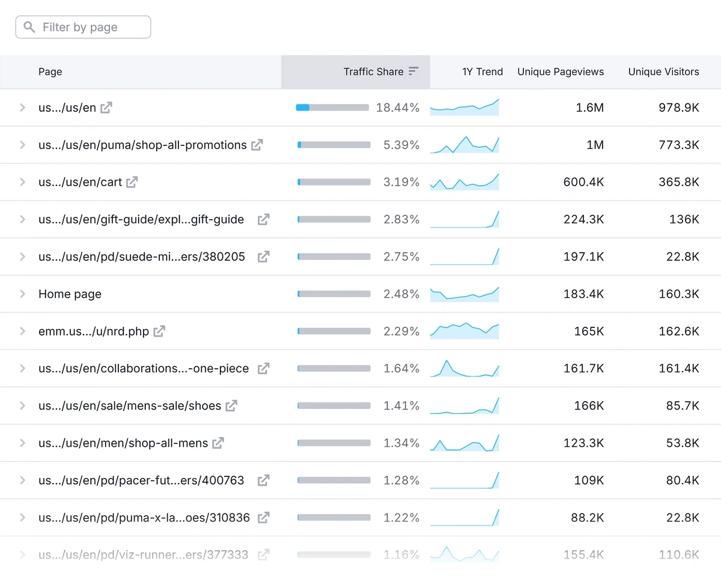Screen dimensions: 721x588
Task: Click the external link icon next to shop-all-promotions
Action: click(257, 145)
